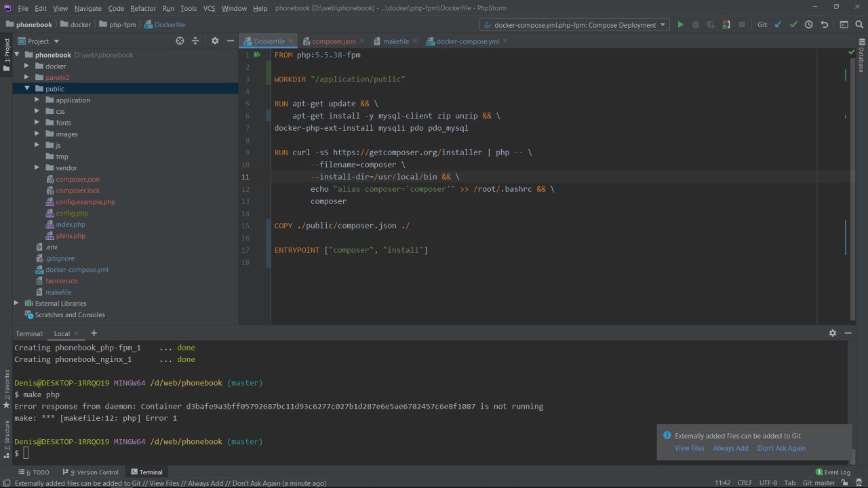Image resolution: width=868 pixels, height=488 pixels.
Task: Click the Debug bug icon
Action: [696, 24]
